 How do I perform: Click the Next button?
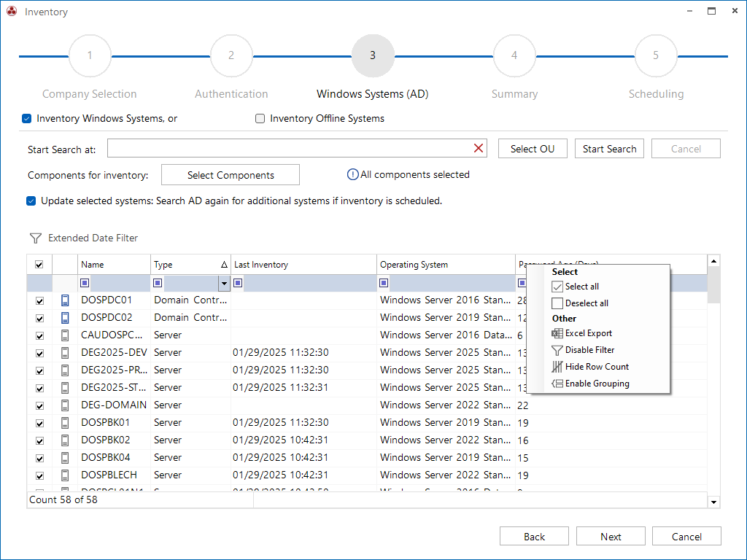coord(611,536)
